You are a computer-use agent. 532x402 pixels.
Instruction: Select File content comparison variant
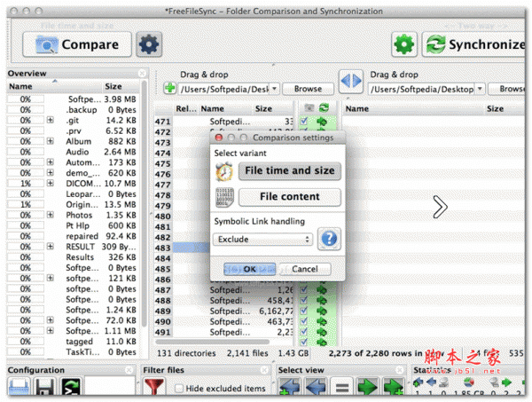290,197
